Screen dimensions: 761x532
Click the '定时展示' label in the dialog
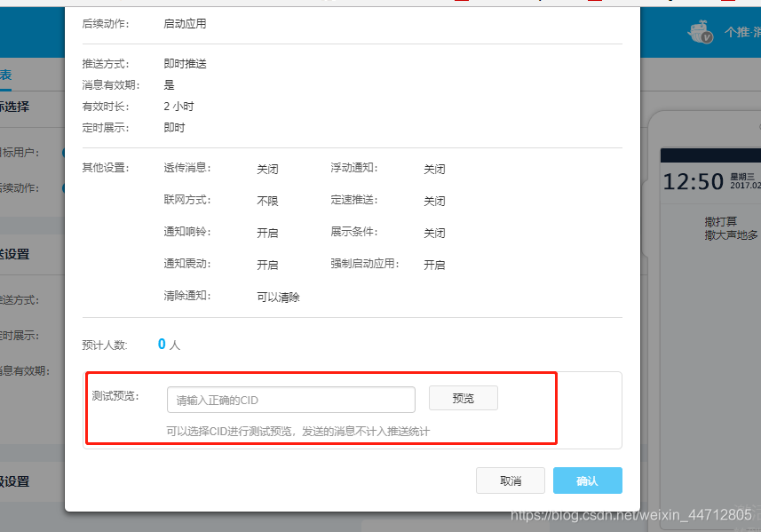point(106,128)
